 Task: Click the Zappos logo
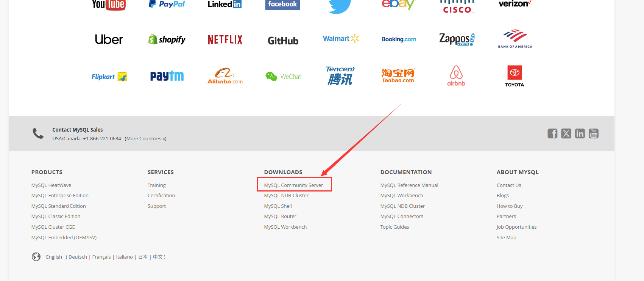pos(457,39)
